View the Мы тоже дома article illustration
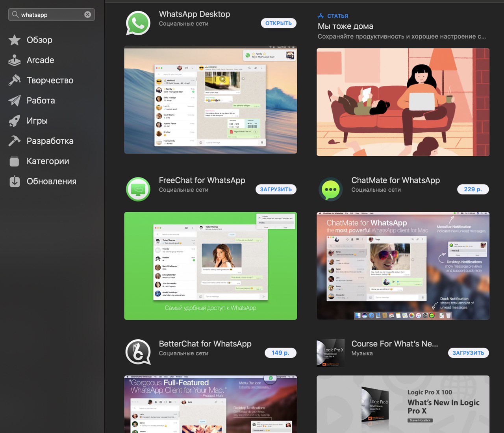 (x=403, y=102)
